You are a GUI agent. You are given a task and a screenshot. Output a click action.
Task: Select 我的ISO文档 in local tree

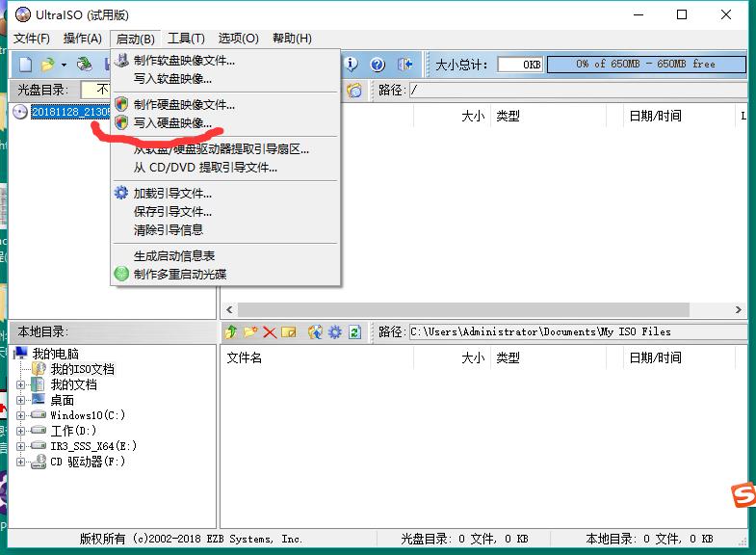point(83,369)
